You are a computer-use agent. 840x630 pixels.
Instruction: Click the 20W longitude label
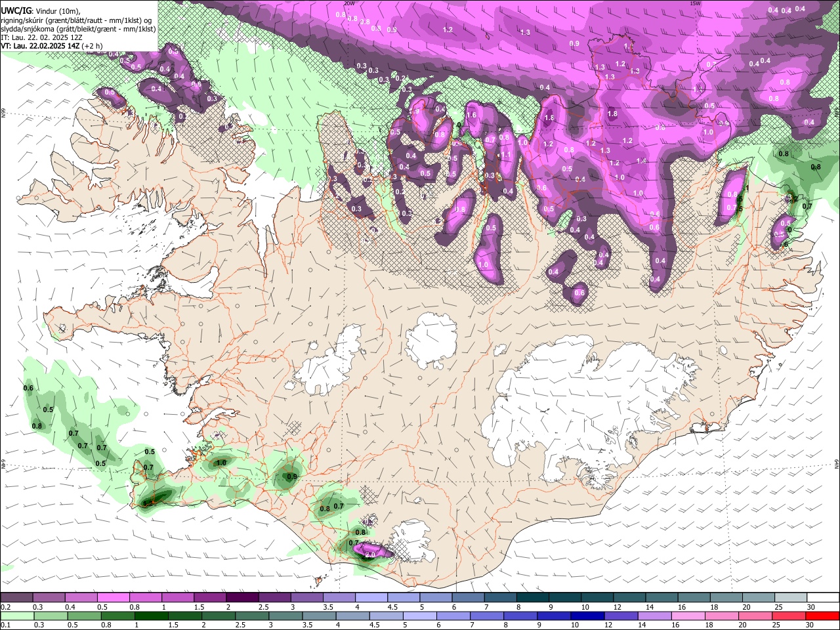(350, 3)
